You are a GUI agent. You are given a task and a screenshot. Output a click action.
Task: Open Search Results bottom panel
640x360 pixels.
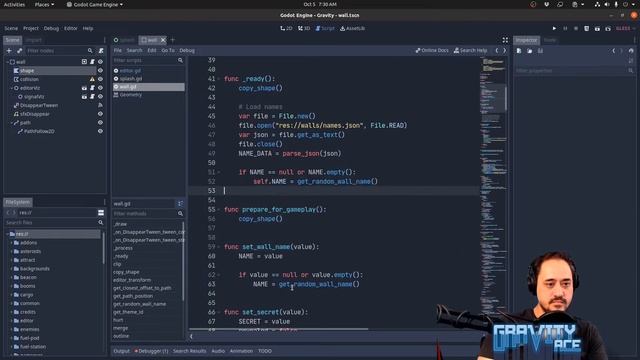[x=189, y=351]
